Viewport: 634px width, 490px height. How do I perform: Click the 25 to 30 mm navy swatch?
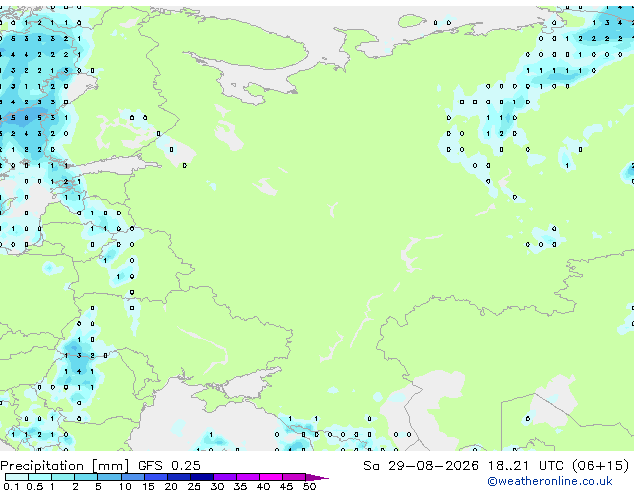click(x=201, y=477)
